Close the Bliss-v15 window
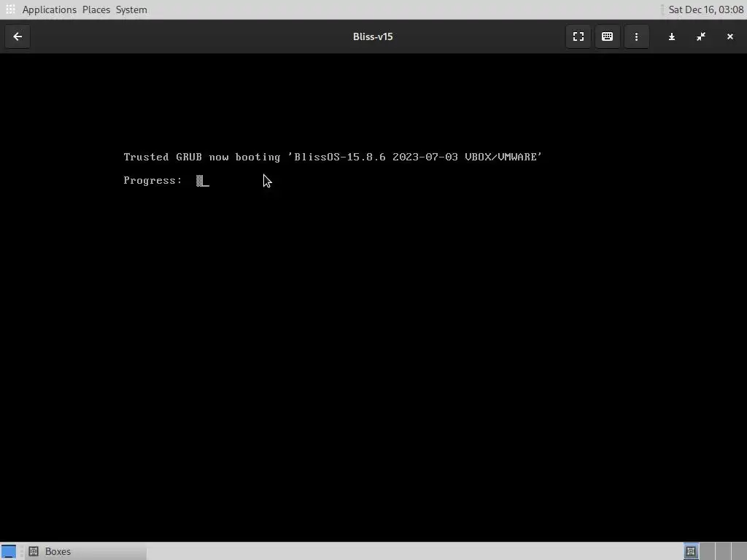Screen dimensions: 747x560 (729, 36)
